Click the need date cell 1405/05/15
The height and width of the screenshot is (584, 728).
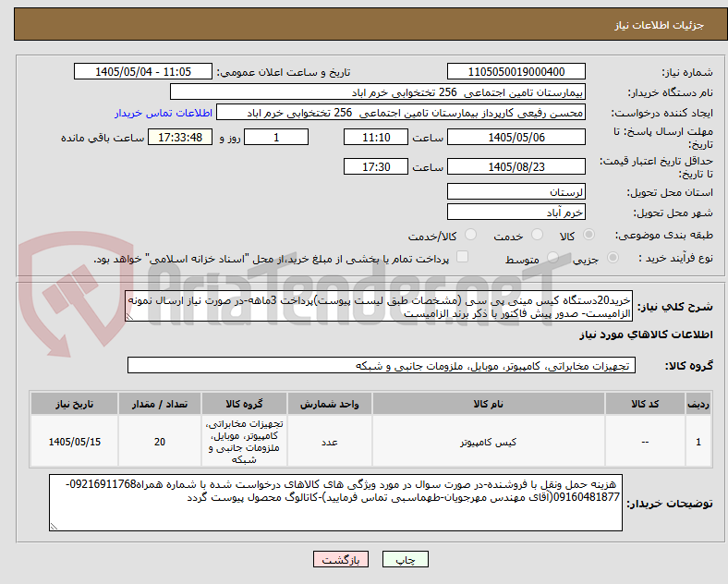click(74, 442)
